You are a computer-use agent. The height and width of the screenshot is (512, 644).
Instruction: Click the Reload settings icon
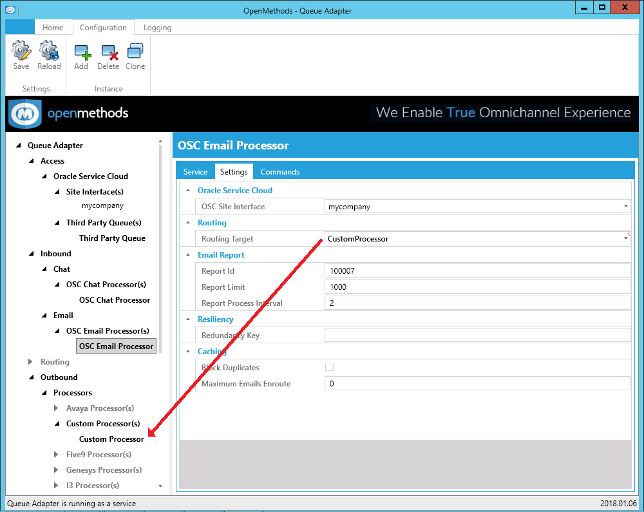[49, 55]
